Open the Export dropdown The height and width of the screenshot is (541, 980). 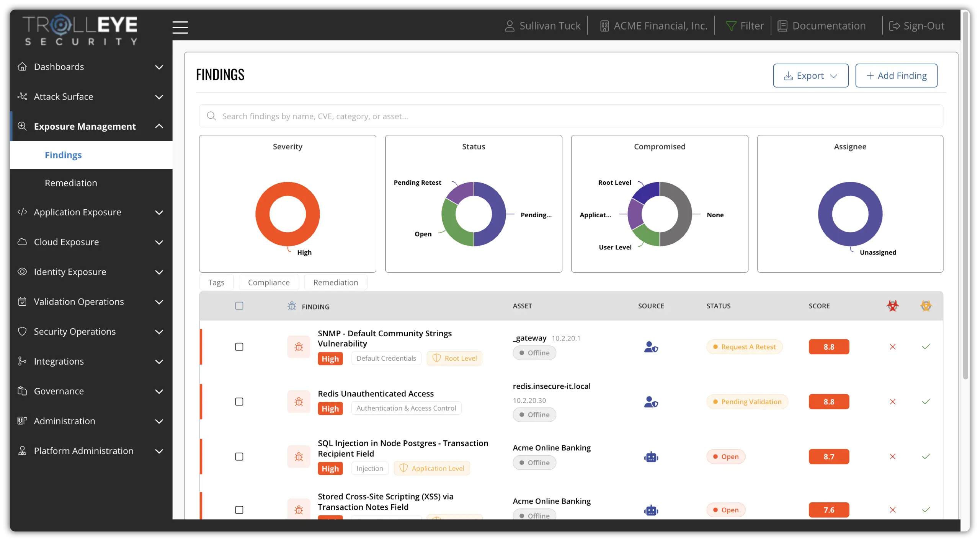[810, 76]
